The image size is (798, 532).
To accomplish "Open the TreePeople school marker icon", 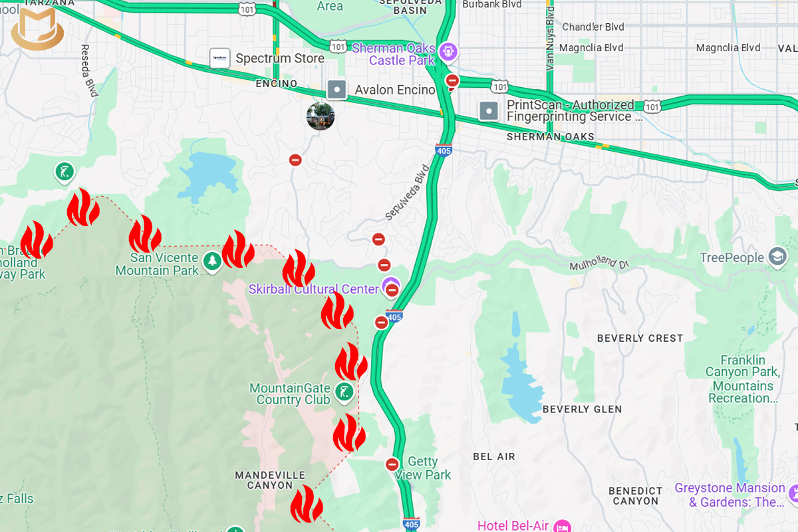I will (777, 256).
